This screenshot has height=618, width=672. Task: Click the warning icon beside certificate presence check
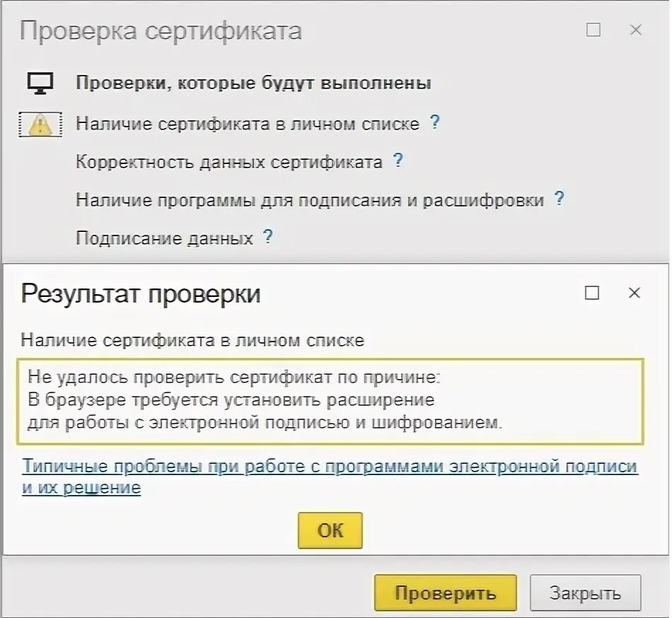click(x=40, y=124)
